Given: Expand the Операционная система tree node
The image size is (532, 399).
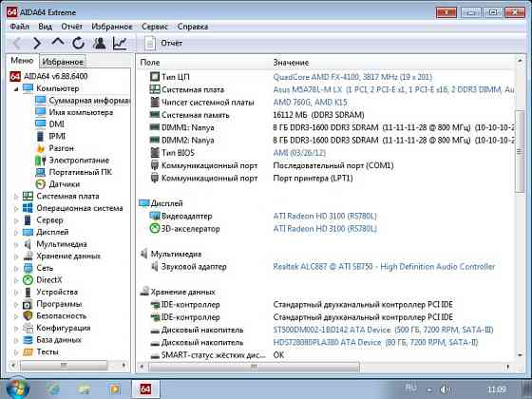Looking at the screenshot, I should [x=16, y=208].
